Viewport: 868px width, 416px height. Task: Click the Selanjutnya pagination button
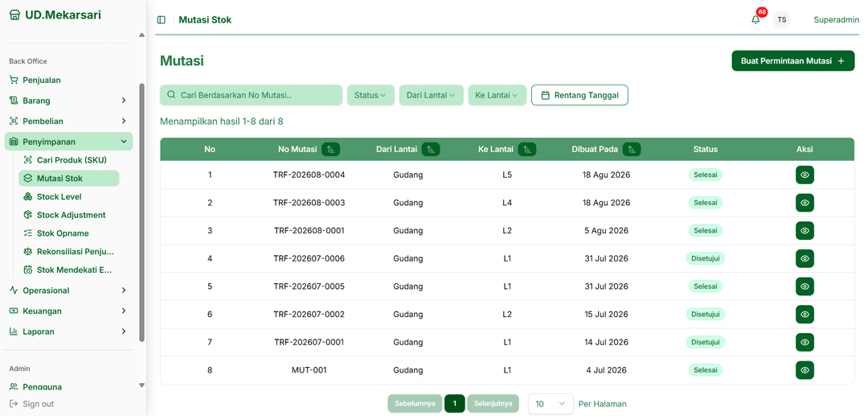pos(493,404)
